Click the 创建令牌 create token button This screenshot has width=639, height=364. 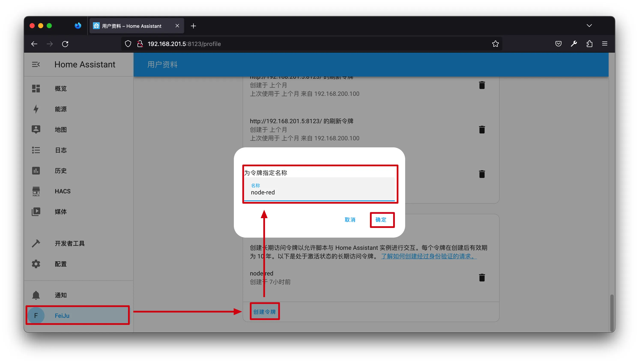tap(264, 312)
